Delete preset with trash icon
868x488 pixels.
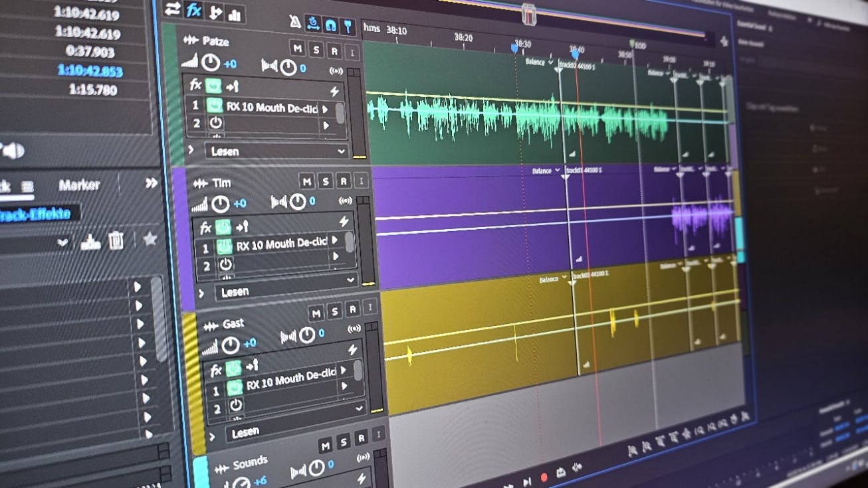(116, 240)
